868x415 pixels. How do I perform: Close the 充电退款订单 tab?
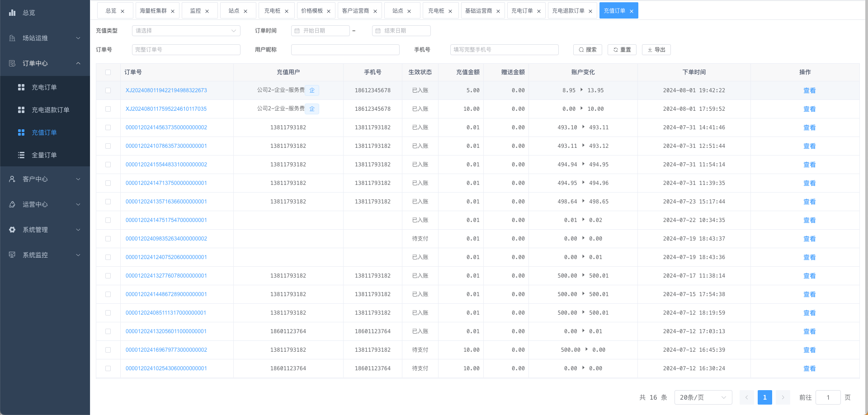tap(590, 11)
